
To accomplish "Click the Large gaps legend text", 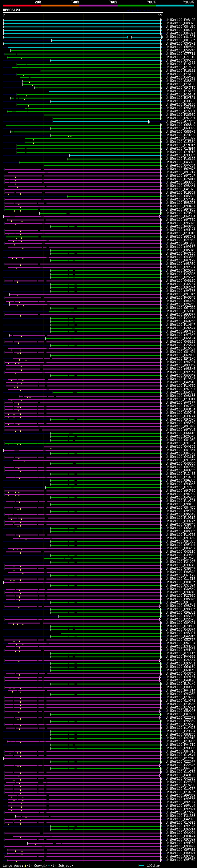I will point(38,865).
